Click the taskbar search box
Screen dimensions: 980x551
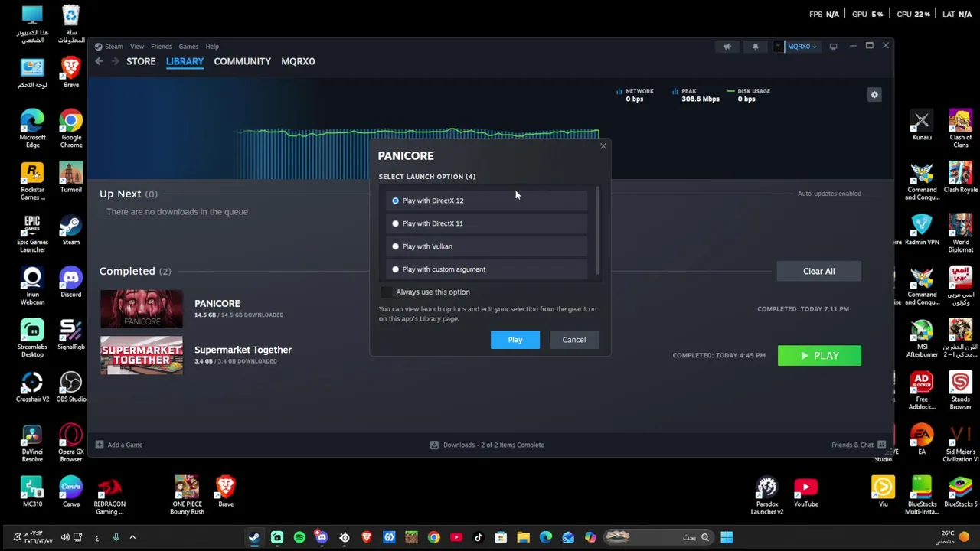tap(658, 537)
